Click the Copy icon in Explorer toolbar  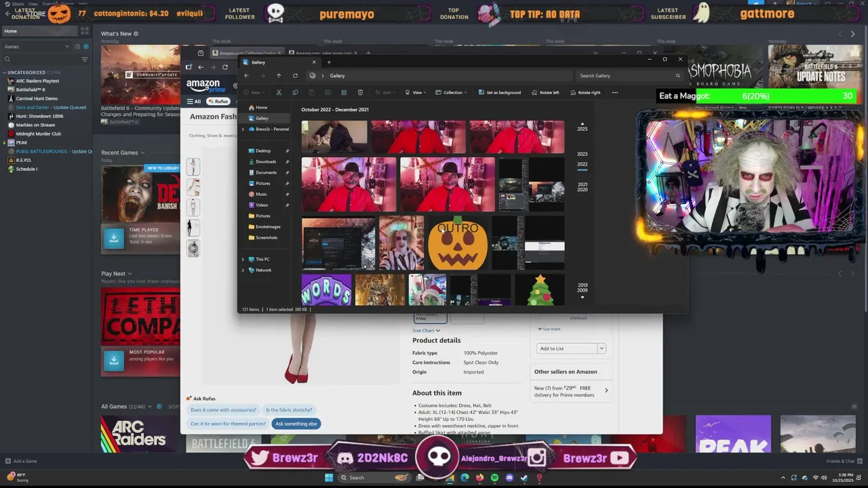coord(295,93)
